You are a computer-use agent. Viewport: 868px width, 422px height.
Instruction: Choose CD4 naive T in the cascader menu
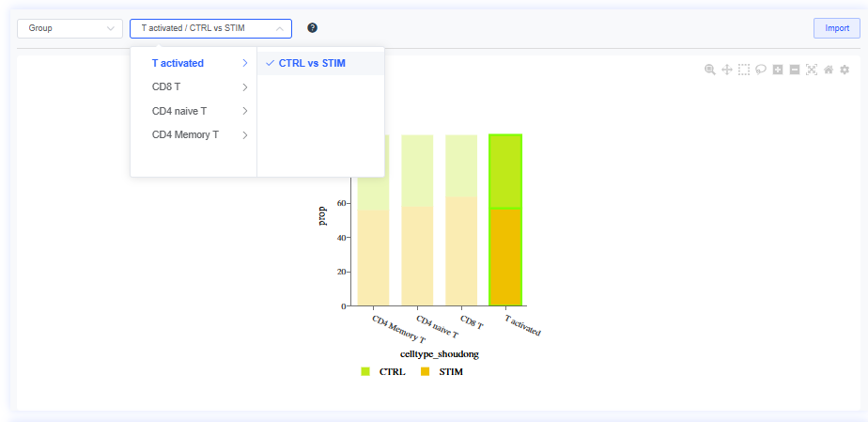(194, 111)
